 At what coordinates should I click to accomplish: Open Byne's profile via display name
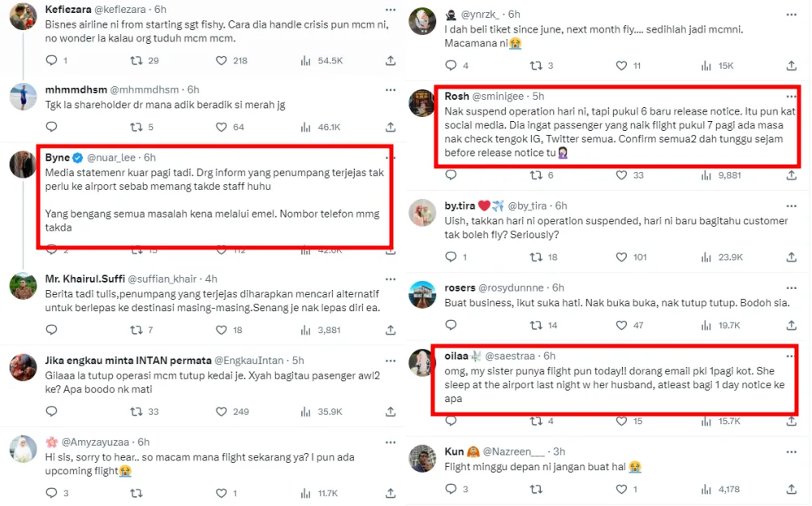coord(57,157)
